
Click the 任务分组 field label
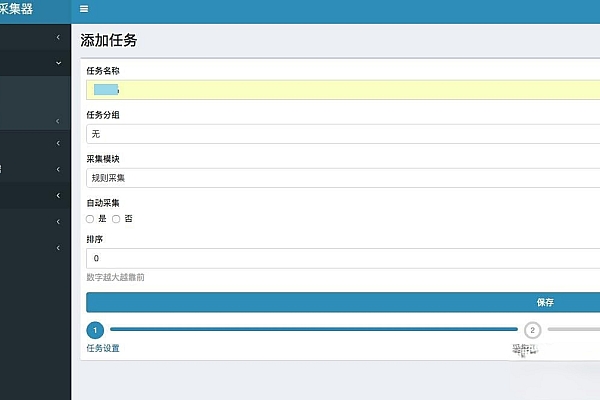[103, 115]
